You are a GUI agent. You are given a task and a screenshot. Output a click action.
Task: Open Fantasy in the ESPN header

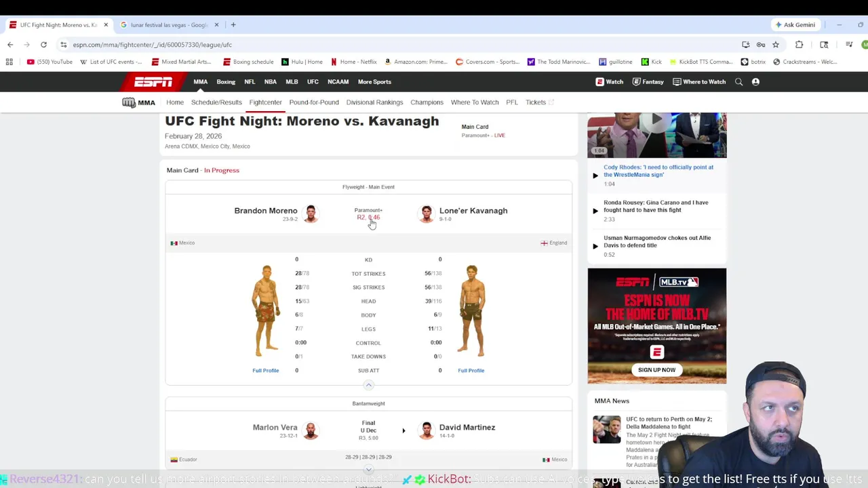648,82
